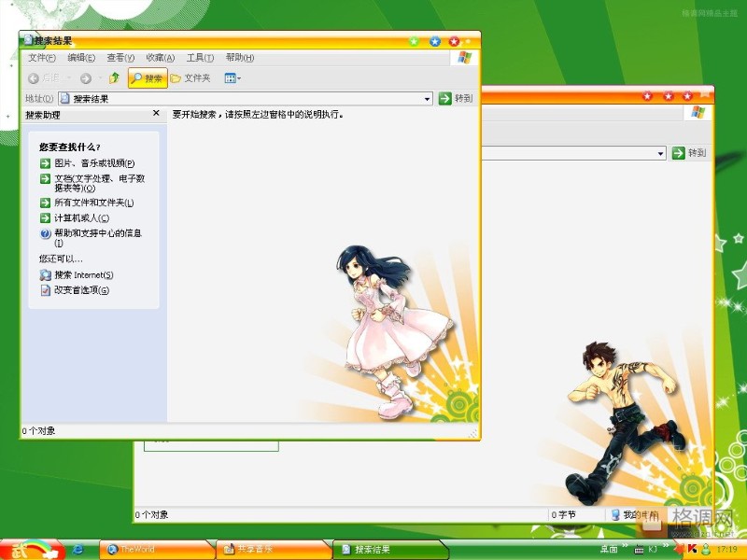The height and width of the screenshot is (560, 747).
Task: Click the leftmost red star button of the background window
Action: [647, 96]
